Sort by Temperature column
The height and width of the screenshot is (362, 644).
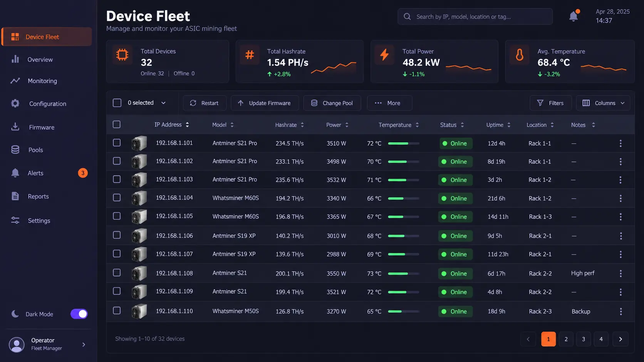[x=417, y=125]
